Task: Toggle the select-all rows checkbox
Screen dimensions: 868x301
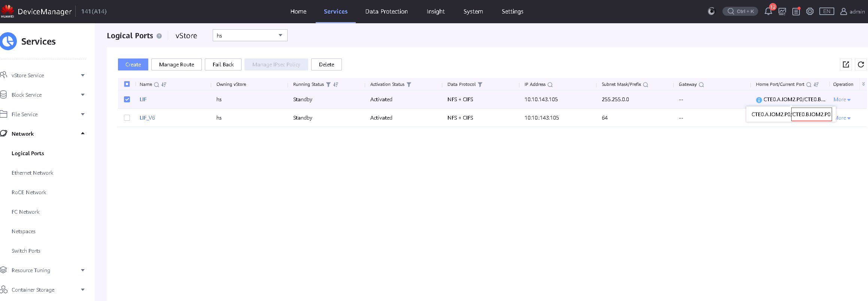Action: 127,84
